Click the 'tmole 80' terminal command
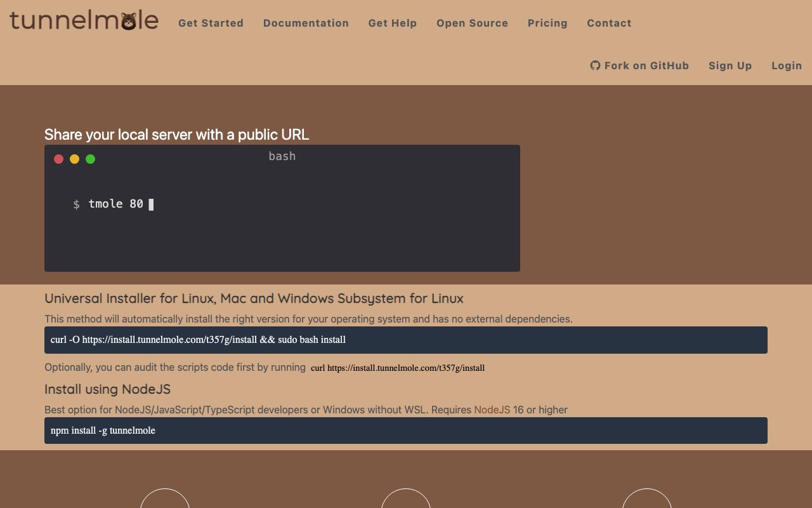 116,204
